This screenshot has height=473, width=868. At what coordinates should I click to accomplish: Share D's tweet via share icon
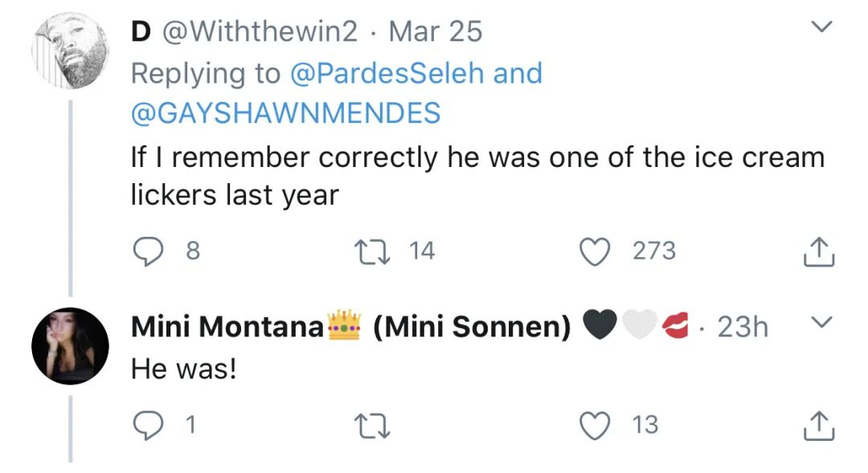click(x=819, y=252)
